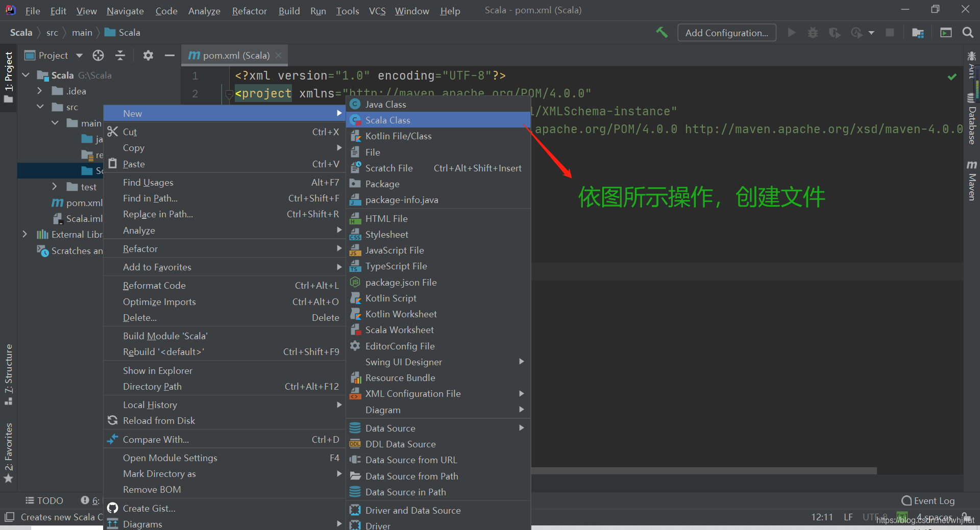Screen dimensions: 980x530
Task: Open Project panel settings gear icon
Action: coord(148,55)
